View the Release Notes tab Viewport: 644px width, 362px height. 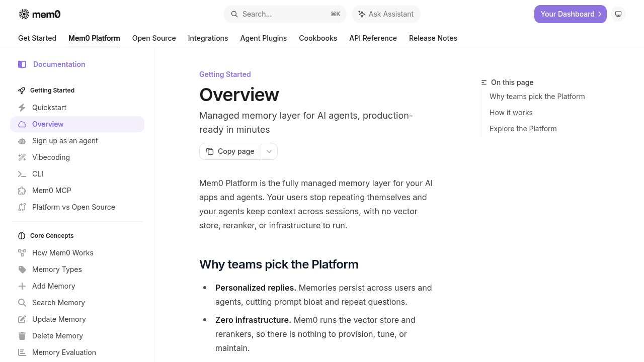(433, 38)
